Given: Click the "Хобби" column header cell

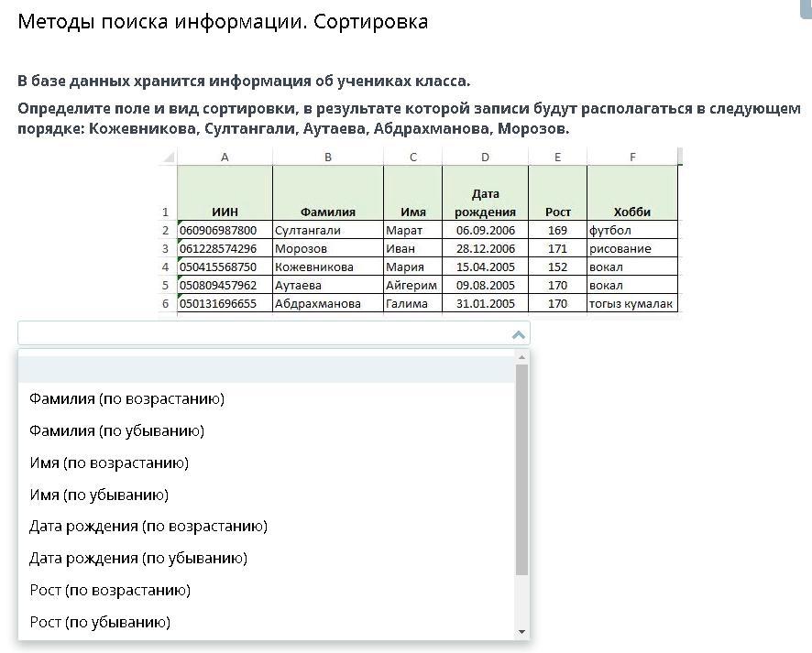Looking at the screenshot, I should (x=632, y=193).
